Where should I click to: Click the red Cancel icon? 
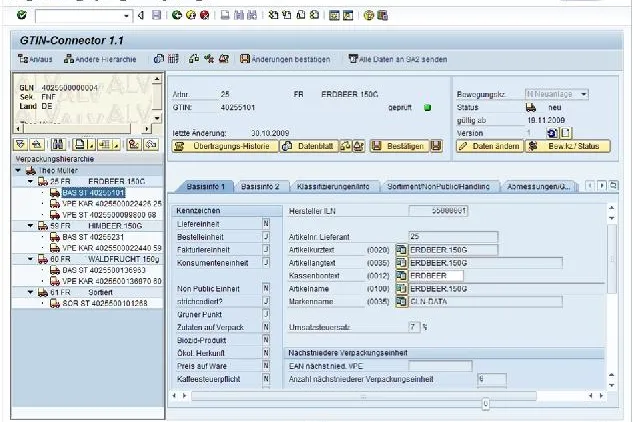(x=205, y=15)
